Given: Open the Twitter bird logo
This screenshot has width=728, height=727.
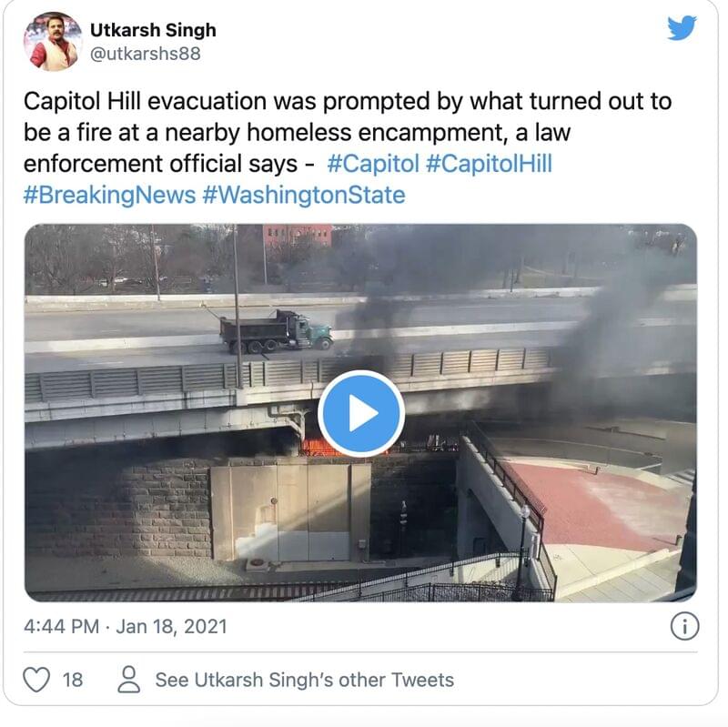Looking at the screenshot, I should point(682,28).
